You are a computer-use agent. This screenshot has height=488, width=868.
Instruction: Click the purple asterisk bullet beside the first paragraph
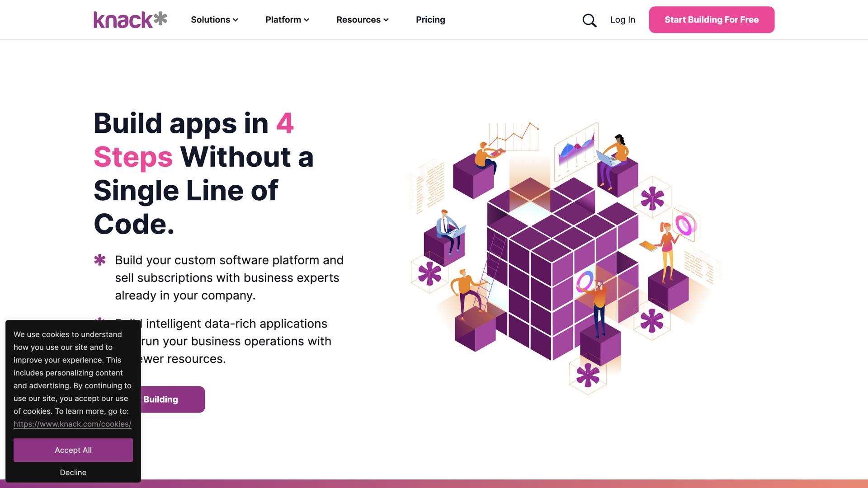pos(100,260)
